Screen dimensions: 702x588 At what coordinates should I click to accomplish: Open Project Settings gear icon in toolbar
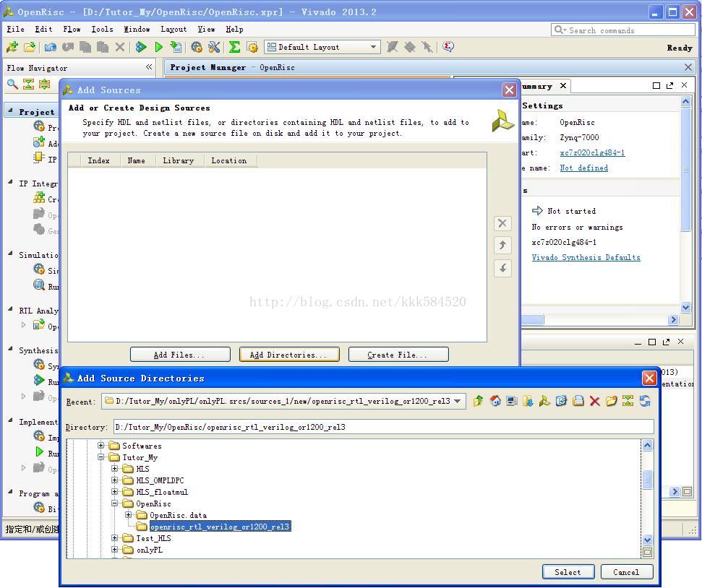(197, 47)
